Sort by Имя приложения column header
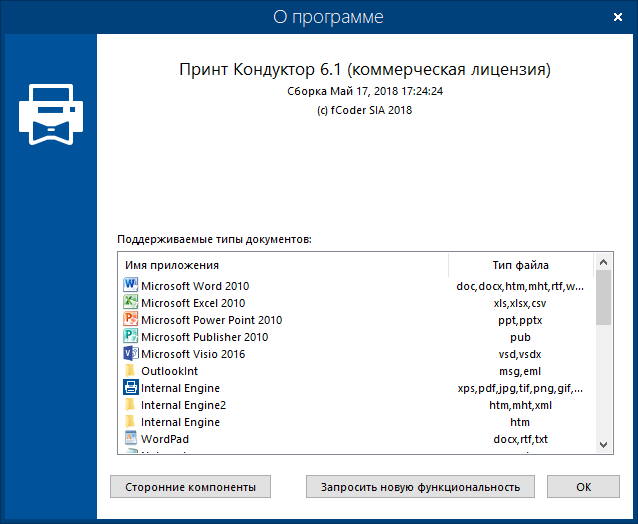638x524 pixels. pyautogui.click(x=282, y=265)
